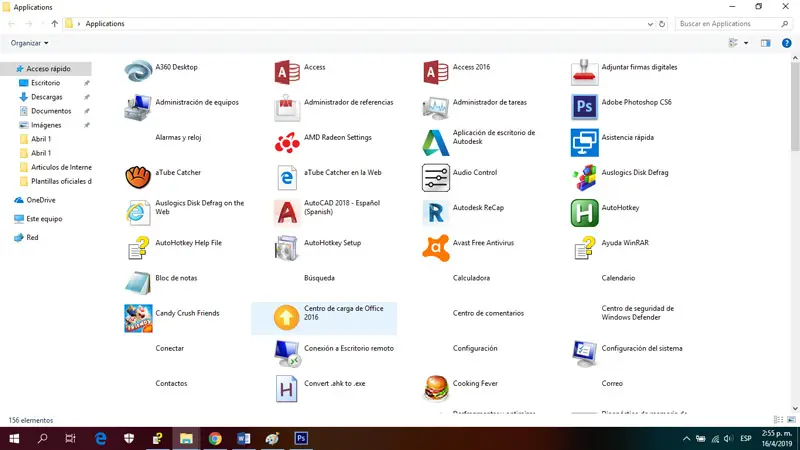Open Adobe Photoshop CS6 icon
Screen dimensions: 800x450
pos(584,107)
